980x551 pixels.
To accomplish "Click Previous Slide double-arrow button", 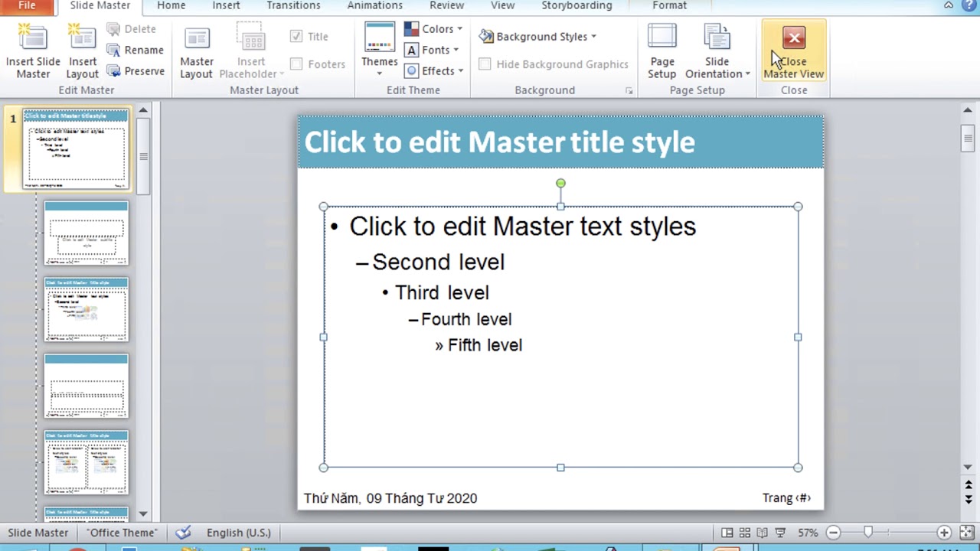I will 968,486.
